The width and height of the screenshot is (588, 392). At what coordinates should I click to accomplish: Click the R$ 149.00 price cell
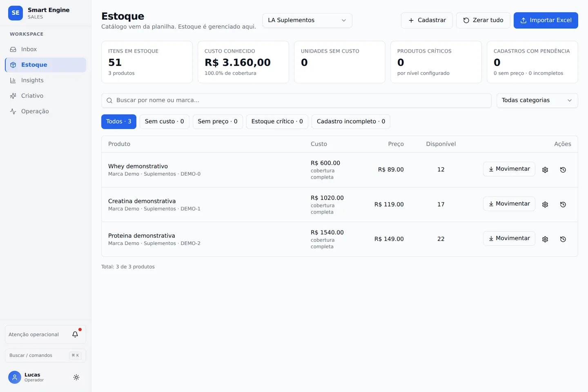(389, 239)
